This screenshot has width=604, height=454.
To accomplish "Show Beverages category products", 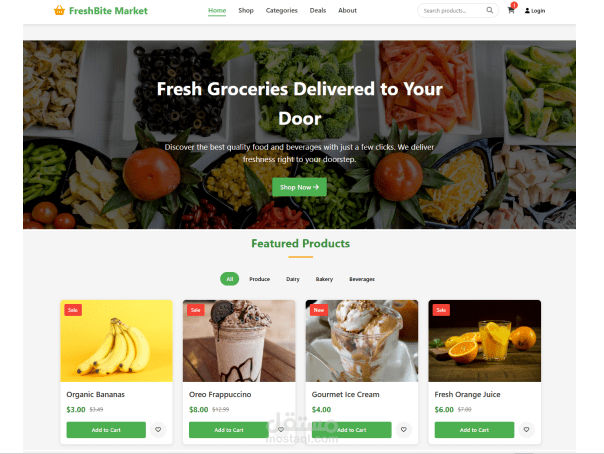I will (x=362, y=279).
